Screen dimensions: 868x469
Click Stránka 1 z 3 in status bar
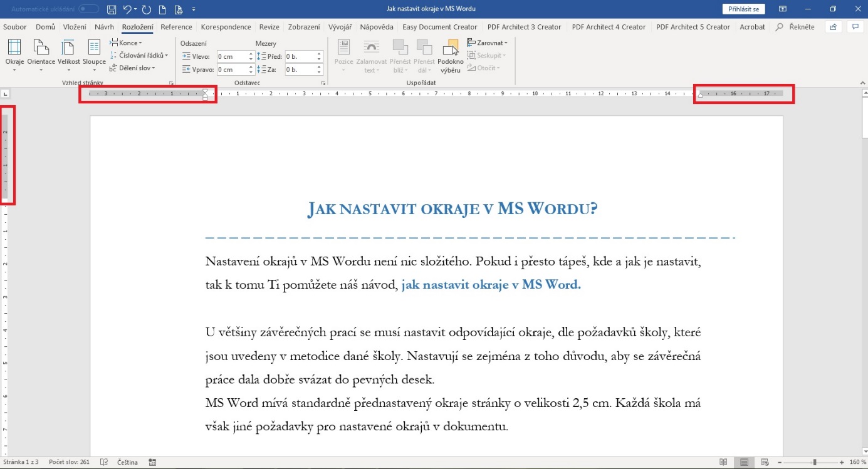tap(21, 462)
